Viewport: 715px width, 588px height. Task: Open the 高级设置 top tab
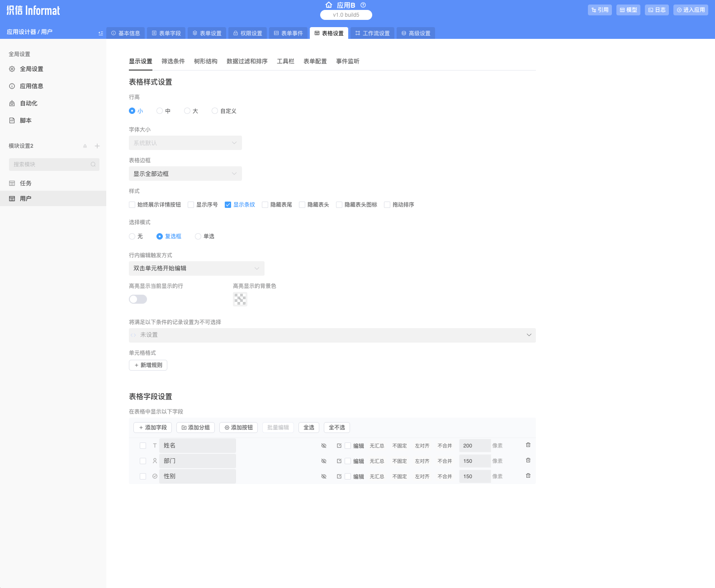coord(416,33)
